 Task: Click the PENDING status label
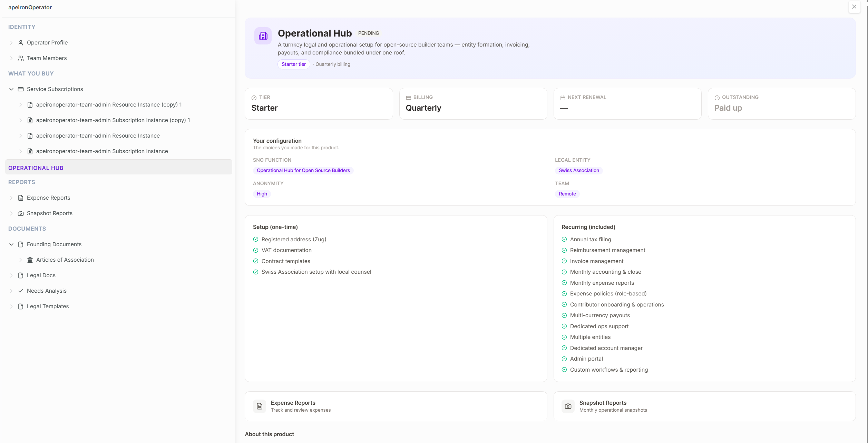pyautogui.click(x=369, y=33)
